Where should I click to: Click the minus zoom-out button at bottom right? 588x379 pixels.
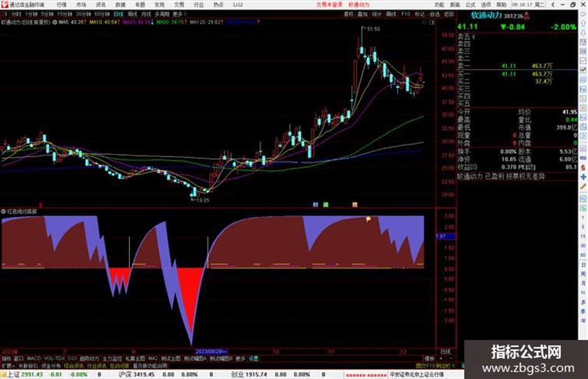tap(450, 358)
